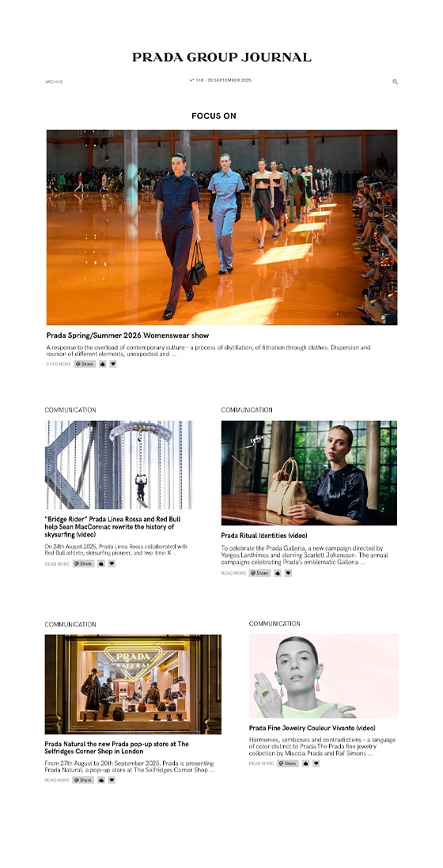Share the Womenswear show article
Viewport: 443px width, 868px height.
pos(85,364)
